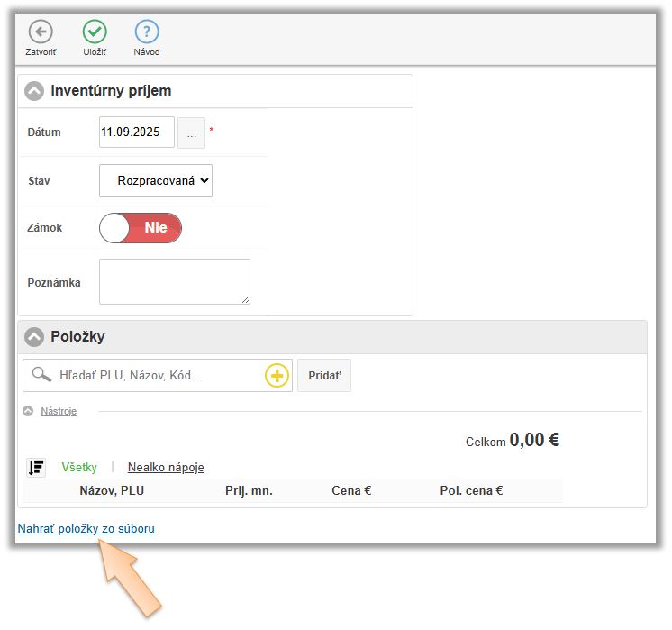Click the Názov, PLU column header
This screenshot has width=672, height=630.
coord(112,491)
